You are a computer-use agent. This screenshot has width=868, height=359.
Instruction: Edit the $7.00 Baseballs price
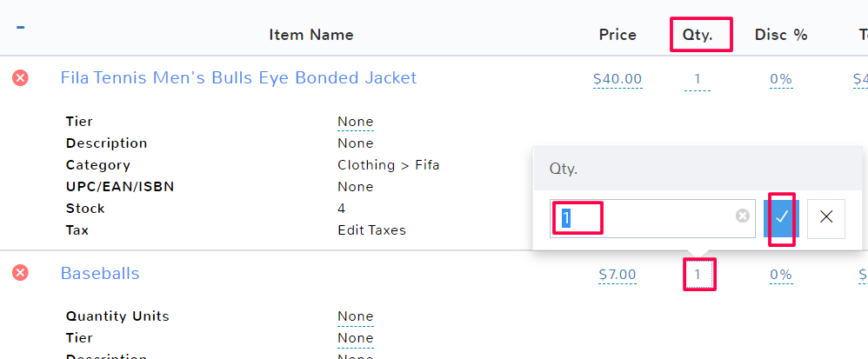click(x=618, y=276)
